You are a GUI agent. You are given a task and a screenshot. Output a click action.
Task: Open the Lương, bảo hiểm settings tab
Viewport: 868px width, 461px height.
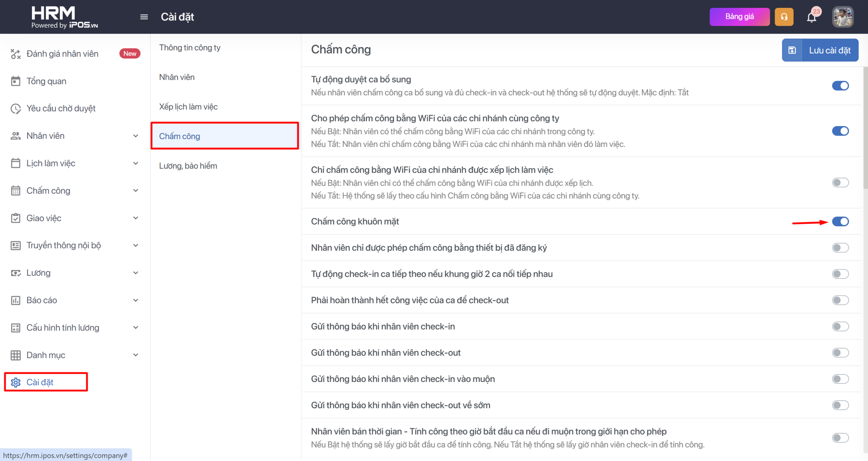click(188, 166)
